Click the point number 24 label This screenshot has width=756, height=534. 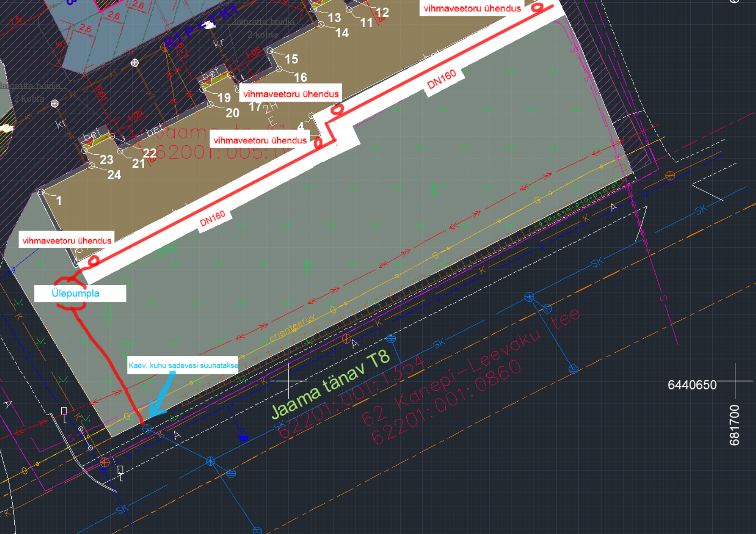click(x=114, y=175)
